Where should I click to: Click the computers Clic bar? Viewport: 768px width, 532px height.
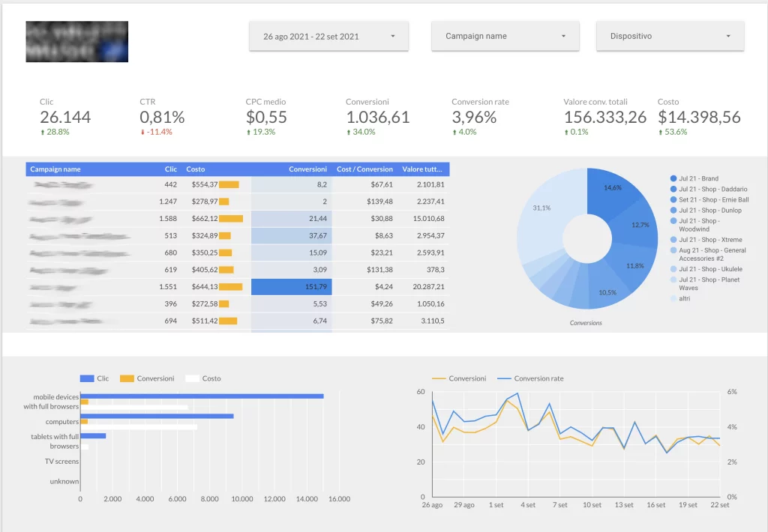pyautogui.click(x=157, y=416)
